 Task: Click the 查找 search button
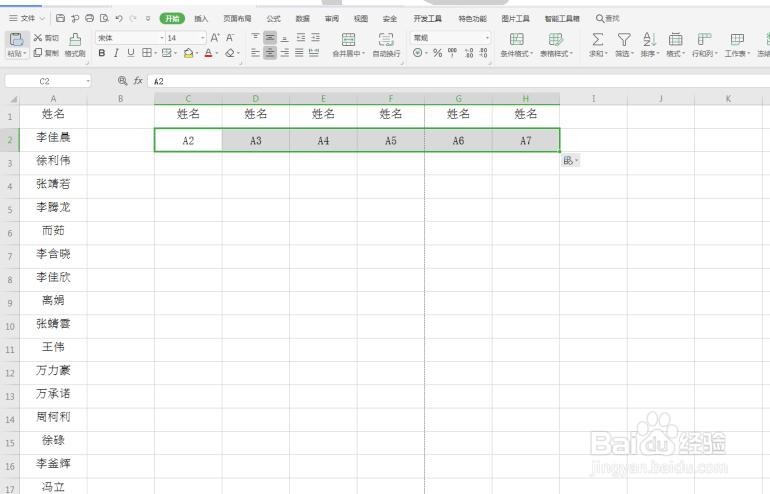pyautogui.click(x=607, y=19)
